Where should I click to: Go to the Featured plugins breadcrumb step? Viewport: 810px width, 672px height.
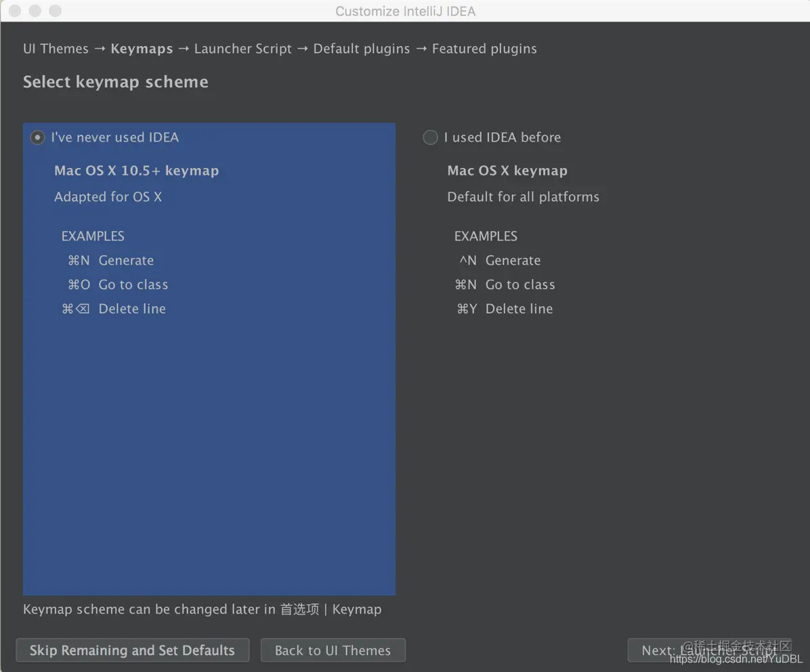coord(484,49)
